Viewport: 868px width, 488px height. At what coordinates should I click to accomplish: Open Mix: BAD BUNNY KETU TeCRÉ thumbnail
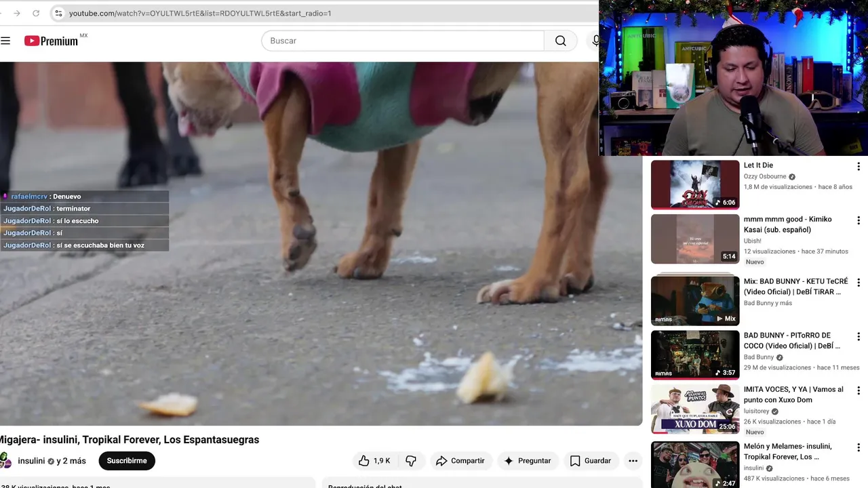695,300
